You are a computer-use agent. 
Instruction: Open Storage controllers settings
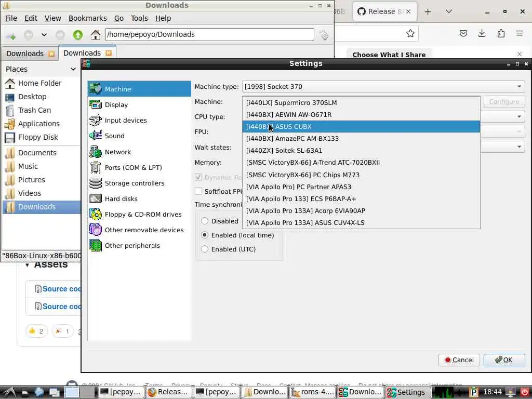click(x=139, y=183)
